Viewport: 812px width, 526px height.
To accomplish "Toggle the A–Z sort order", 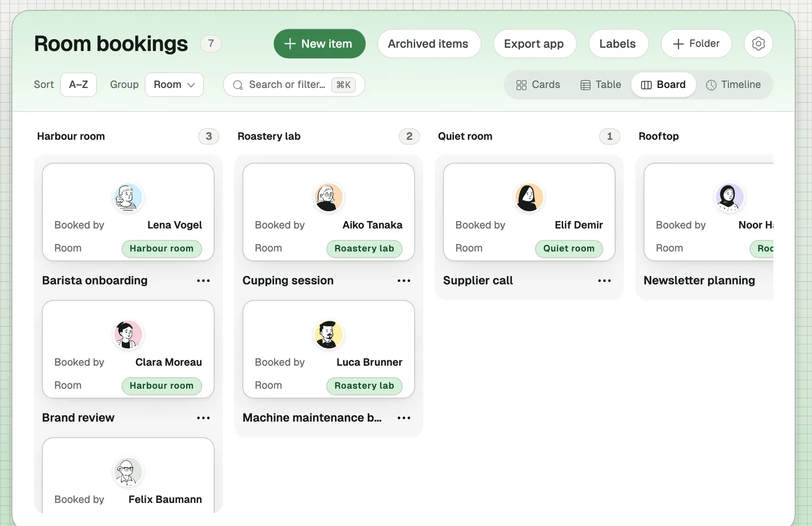I will [78, 85].
